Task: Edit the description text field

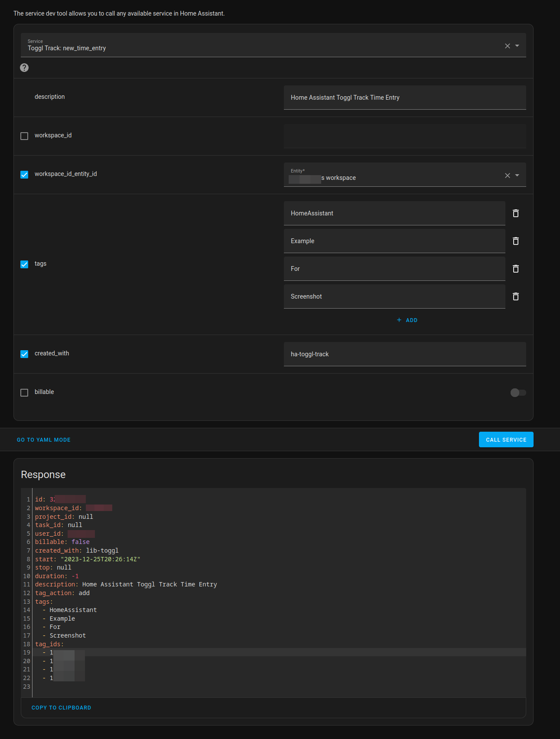Action: coord(405,98)
